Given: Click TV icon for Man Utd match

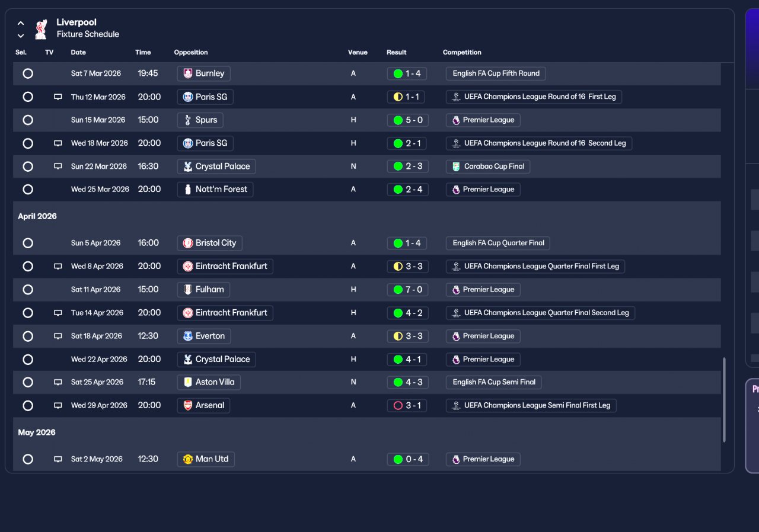Looking at the screenshot, I should pos(58,459).
